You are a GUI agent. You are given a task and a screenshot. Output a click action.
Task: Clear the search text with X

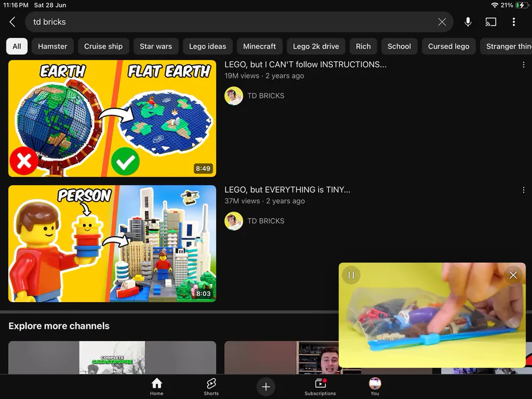click(442, 22)
